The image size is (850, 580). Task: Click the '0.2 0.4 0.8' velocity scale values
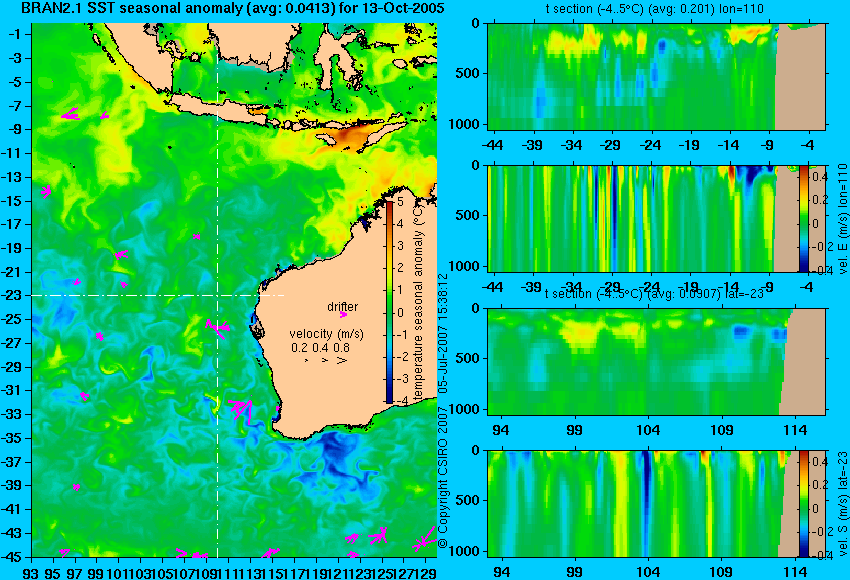click(x=320, y=347)
